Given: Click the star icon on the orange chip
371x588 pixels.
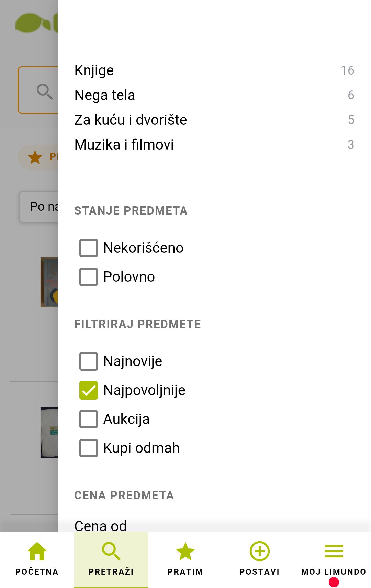Looking at the screenshot, I should (35, 157).
